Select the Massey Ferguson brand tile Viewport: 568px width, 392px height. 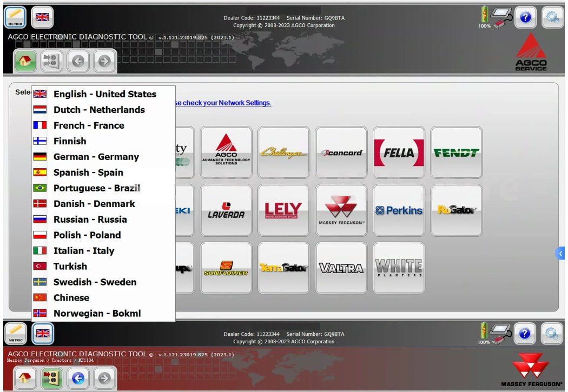[x=341, y=210]
